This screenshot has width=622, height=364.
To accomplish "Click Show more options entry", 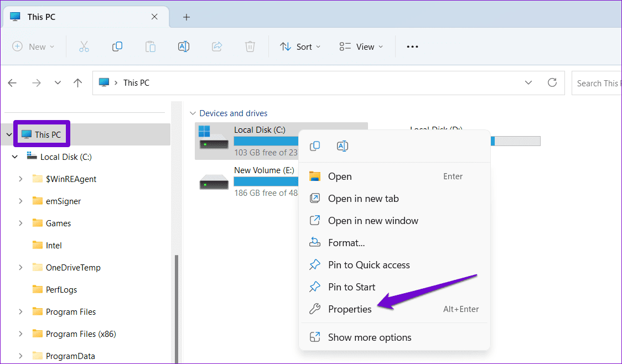I will coord(370,337).
